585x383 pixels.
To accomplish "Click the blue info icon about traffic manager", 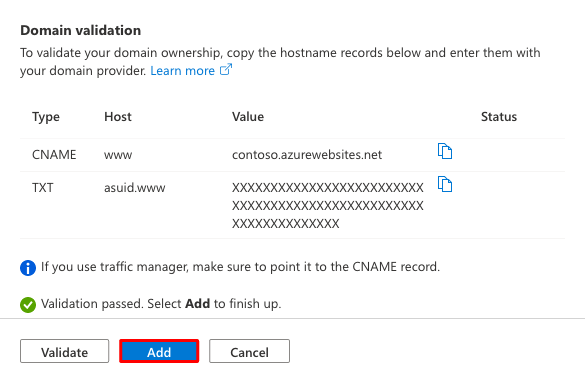I will click(x=28, y=268).
